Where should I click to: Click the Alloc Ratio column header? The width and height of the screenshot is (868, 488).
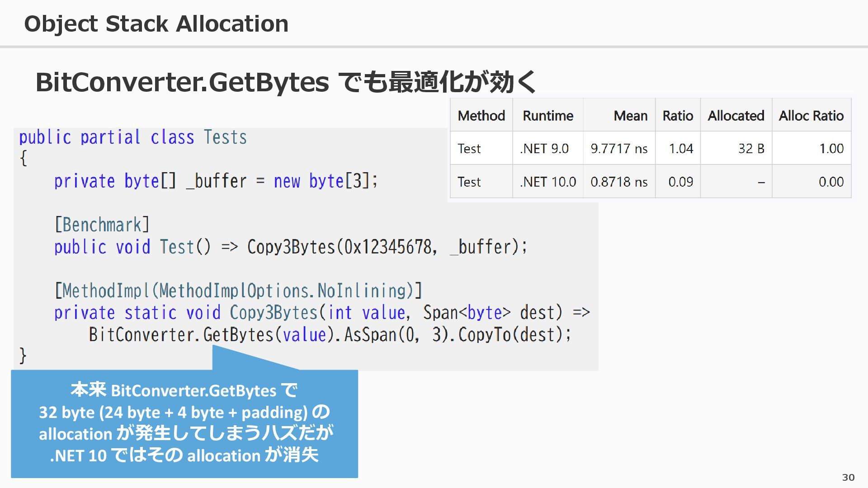click(x=811, y=116)
